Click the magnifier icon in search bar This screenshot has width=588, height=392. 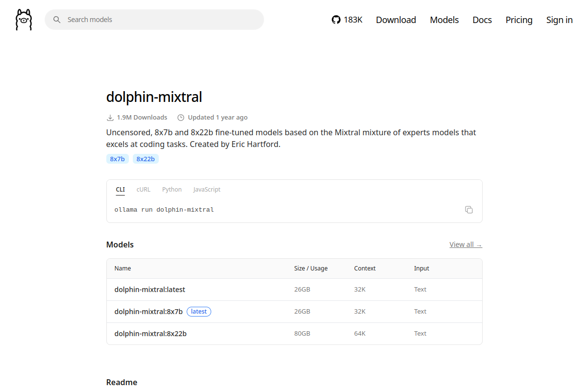click(57, 20)
